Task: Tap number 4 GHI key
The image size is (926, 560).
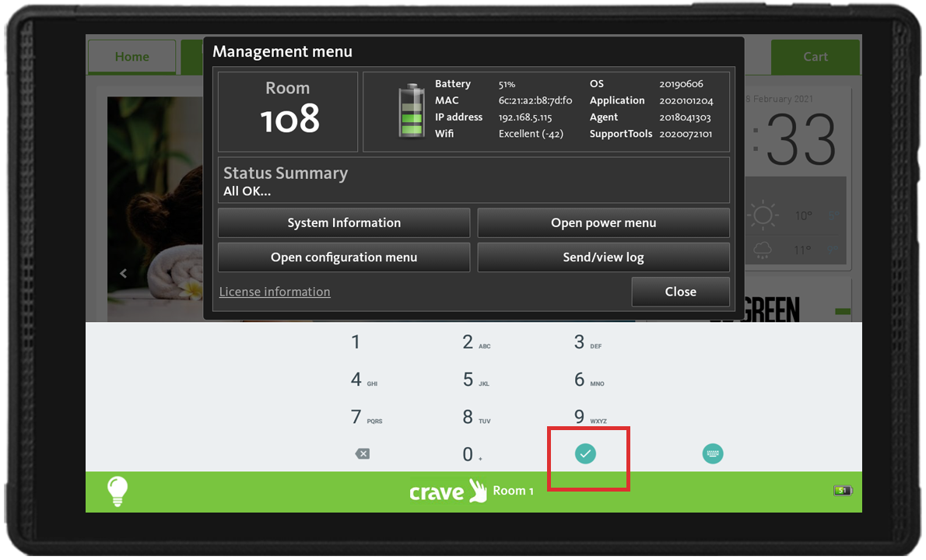Action: 363,380
